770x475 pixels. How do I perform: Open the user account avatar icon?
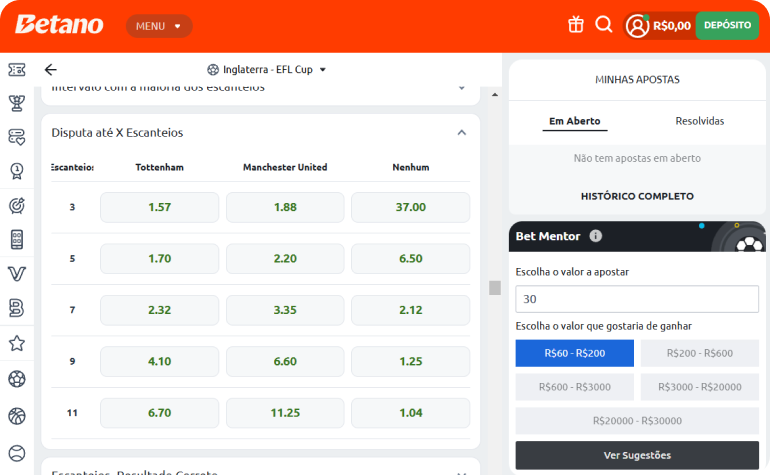pos(637,26)
